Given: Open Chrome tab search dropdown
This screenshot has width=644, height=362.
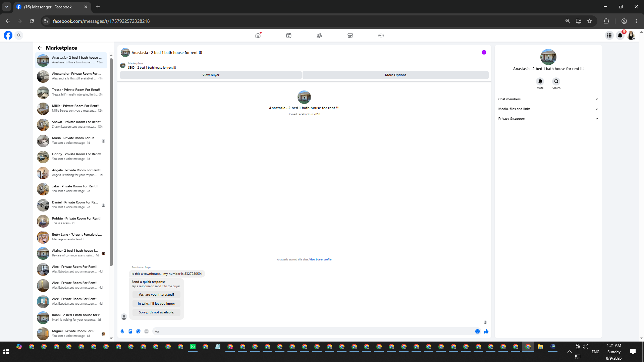Looking at the screenshot, I should [6, 7].
